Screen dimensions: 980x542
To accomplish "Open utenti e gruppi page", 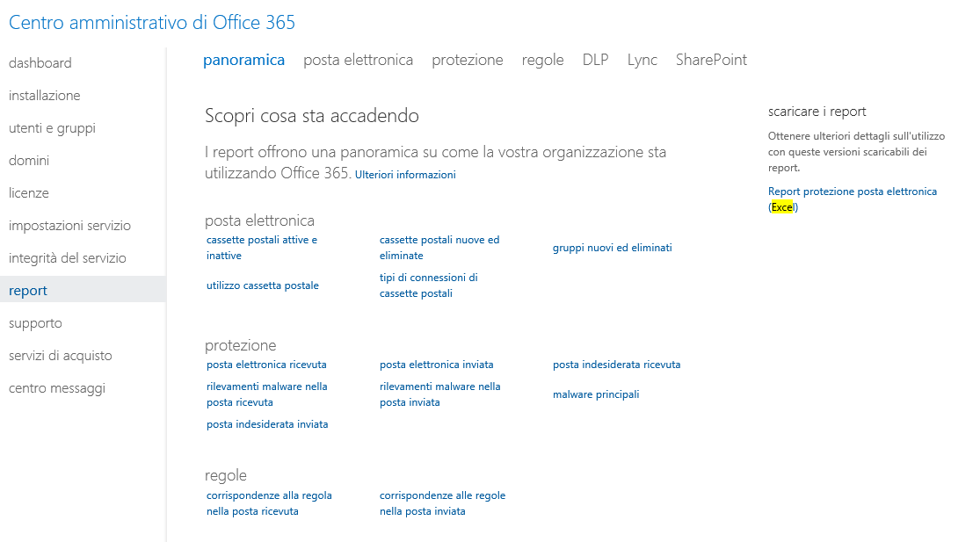I will (52, 128).
